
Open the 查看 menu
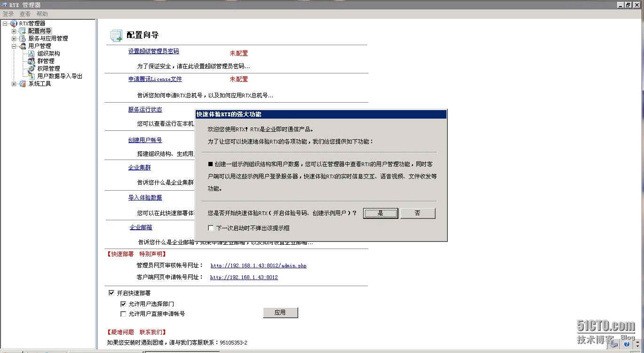click(25, 13)
